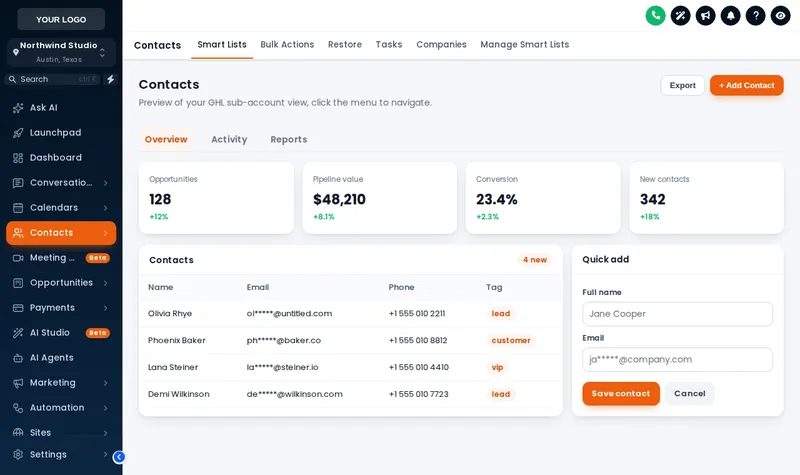Expand the Contacts submenu chevron
The height and width of the screenshot is (475, 800).
pyautogui.click(x=106, y=233)
